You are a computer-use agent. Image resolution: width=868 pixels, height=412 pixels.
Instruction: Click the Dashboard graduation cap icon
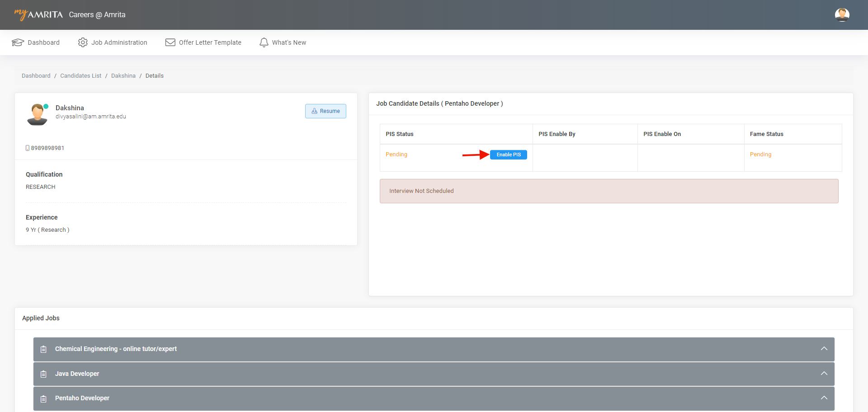click(x=18, y=42)
